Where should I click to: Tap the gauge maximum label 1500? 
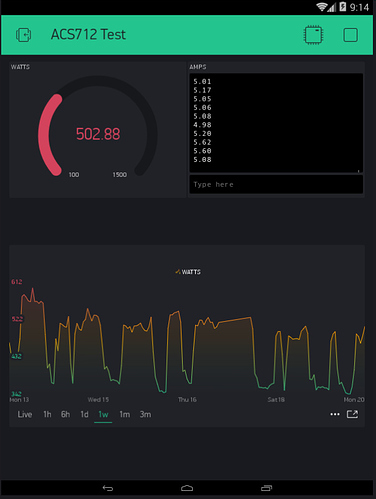[x=120, y=175]
